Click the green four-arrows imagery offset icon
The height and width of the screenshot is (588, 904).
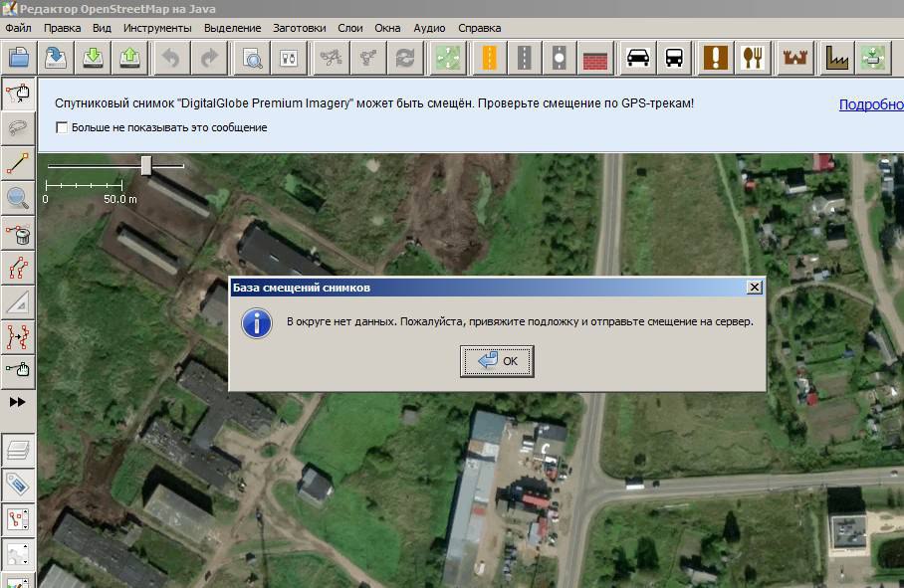448,58
